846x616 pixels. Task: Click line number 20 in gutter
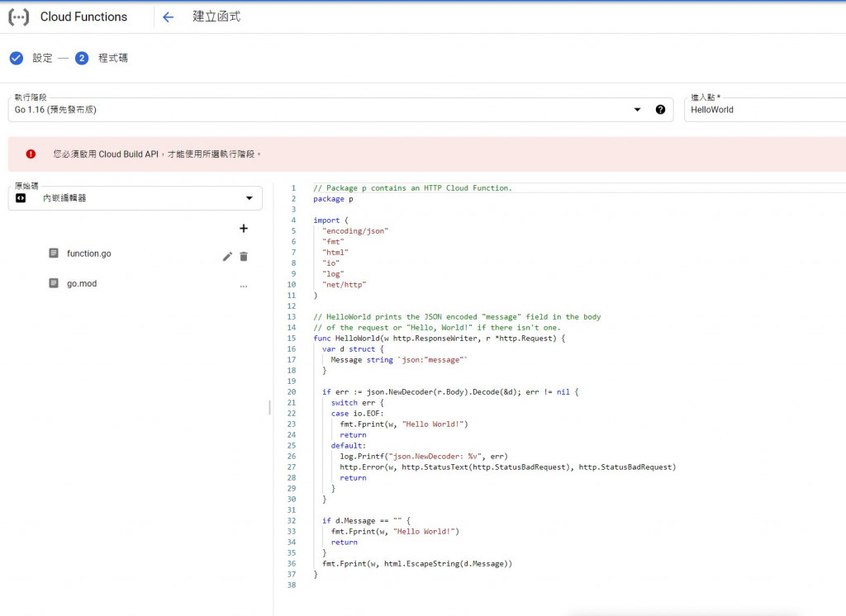[292, 392]
